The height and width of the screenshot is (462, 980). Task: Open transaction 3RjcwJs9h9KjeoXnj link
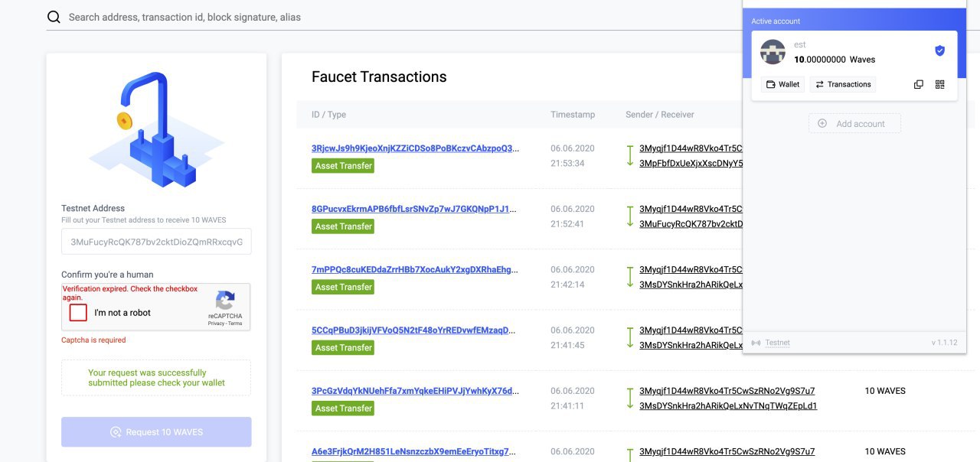click(414, 148)
